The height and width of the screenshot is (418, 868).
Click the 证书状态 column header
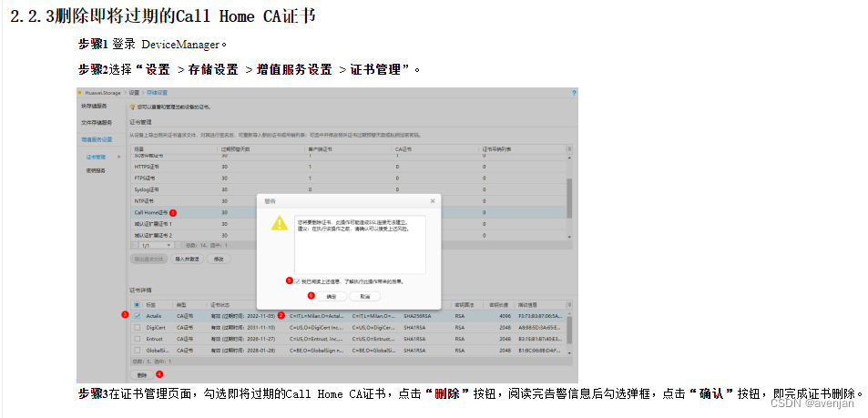[220, 305]
